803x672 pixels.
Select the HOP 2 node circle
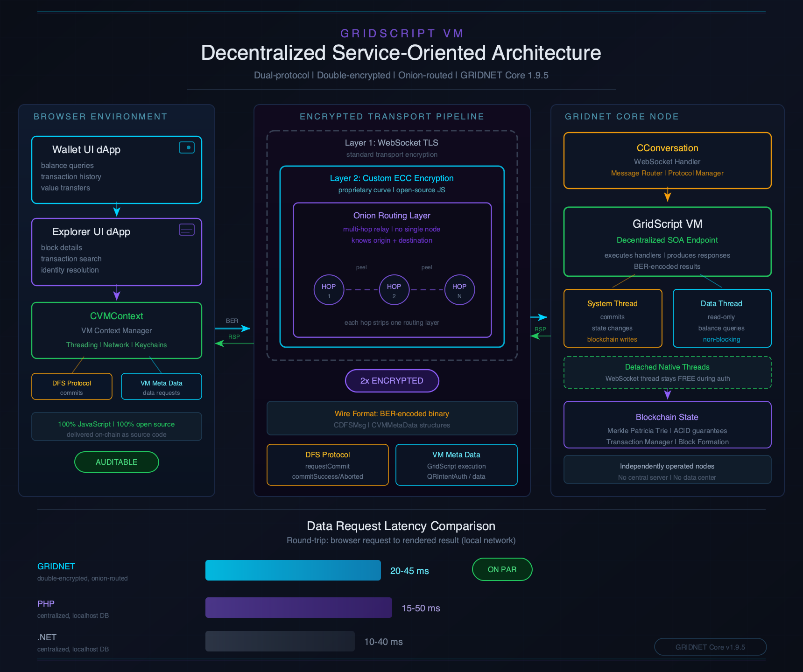(394, 289)
